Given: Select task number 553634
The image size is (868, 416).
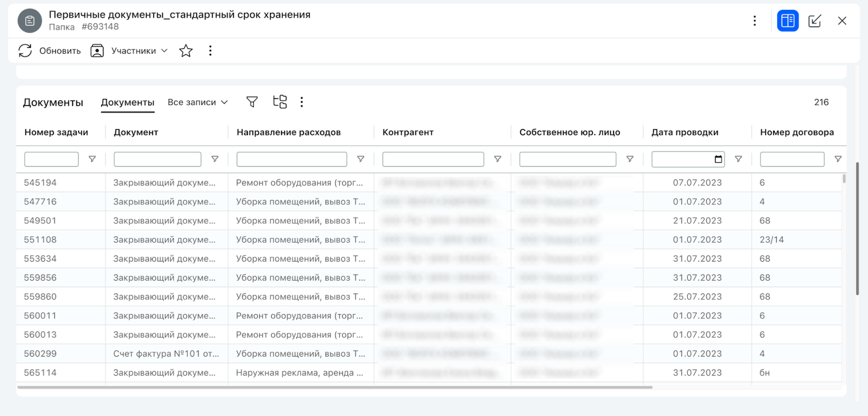Looking at the screenshot, I should [x=40, y=259].
